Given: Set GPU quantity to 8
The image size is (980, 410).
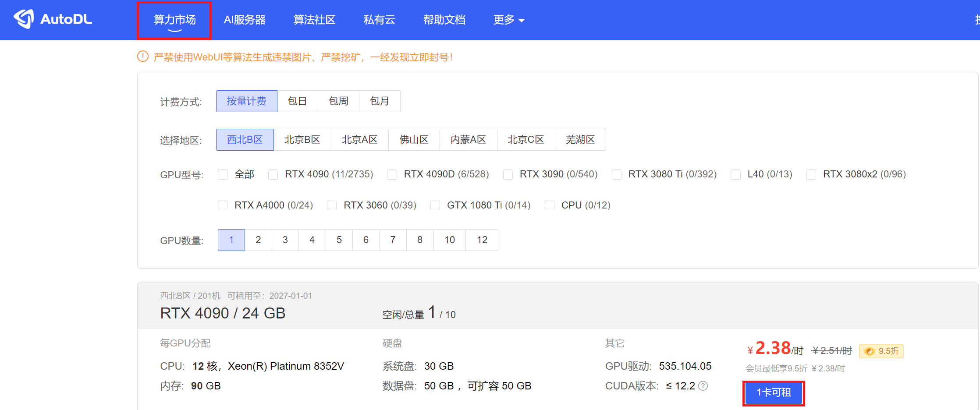Looking at the screenshot, I should pyautogui.click(x=420, y=240).
